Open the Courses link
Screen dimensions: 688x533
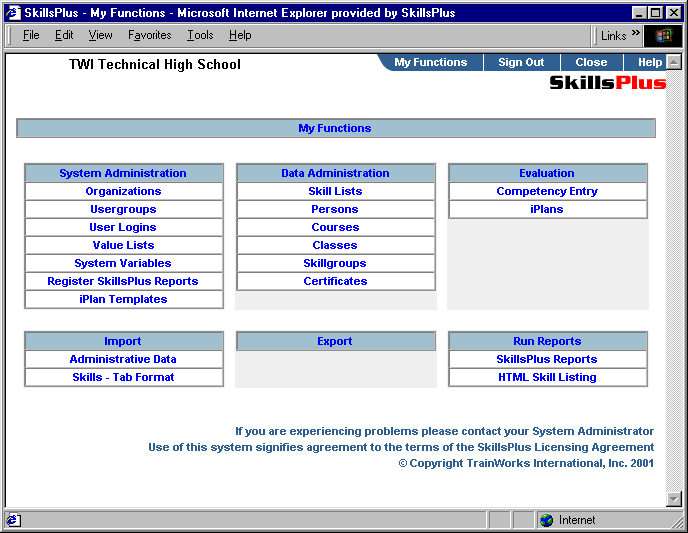pos(335,227)
